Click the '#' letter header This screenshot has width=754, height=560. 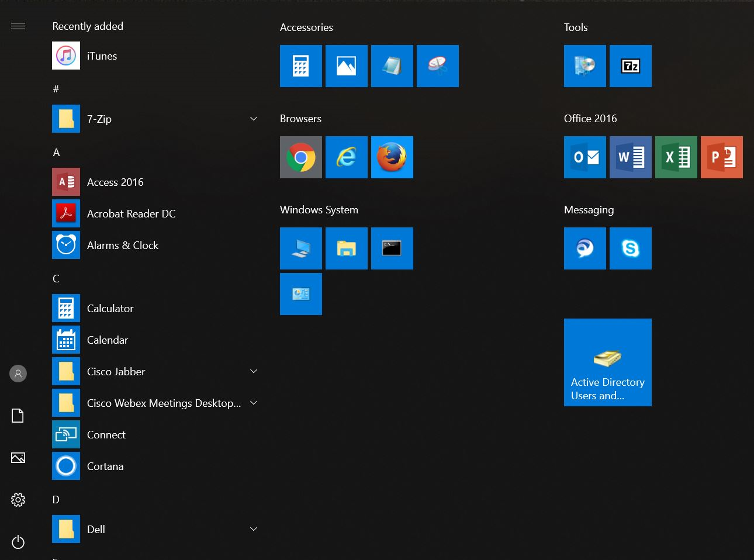point(56,89)
